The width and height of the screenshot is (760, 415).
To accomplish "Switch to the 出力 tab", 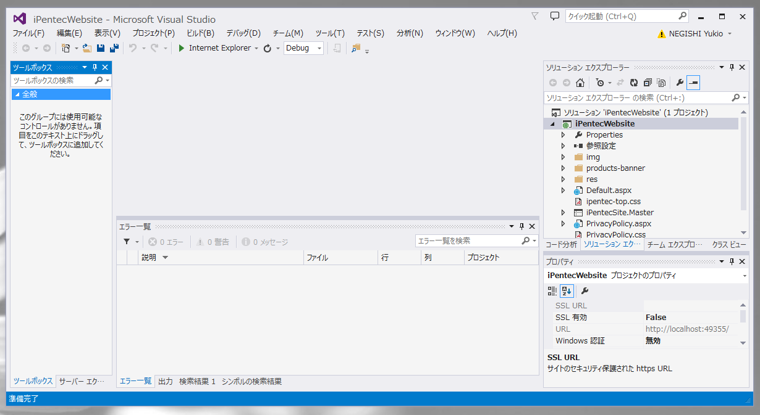I will tap(165, 382).
